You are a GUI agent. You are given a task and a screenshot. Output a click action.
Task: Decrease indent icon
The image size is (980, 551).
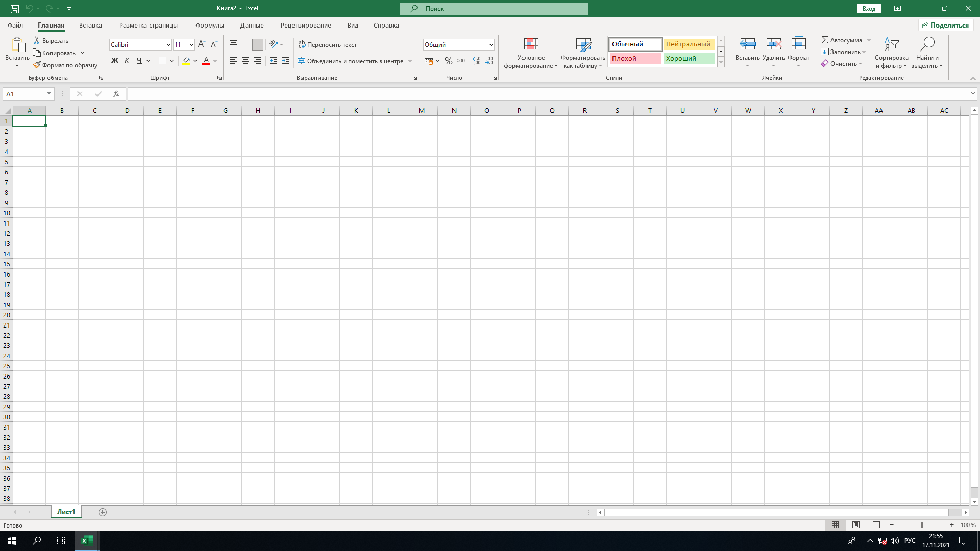click(x=274, y=61)
